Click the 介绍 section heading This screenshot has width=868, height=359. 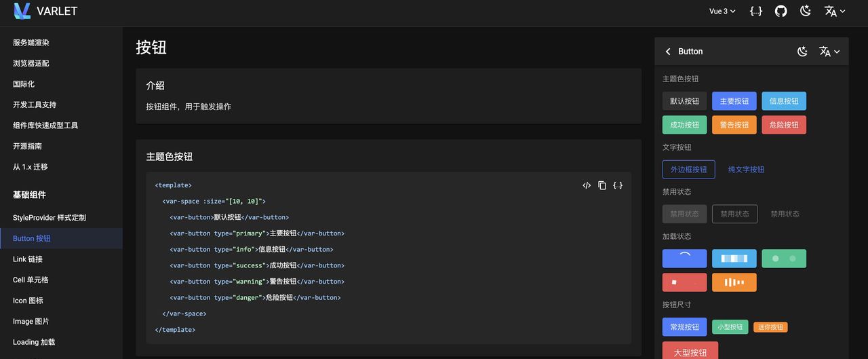(155, 86)
